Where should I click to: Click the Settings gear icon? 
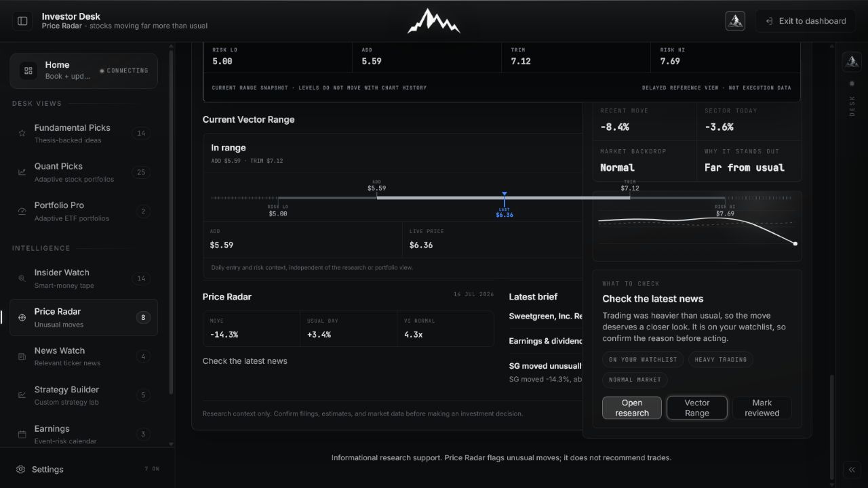coord(21,469)
